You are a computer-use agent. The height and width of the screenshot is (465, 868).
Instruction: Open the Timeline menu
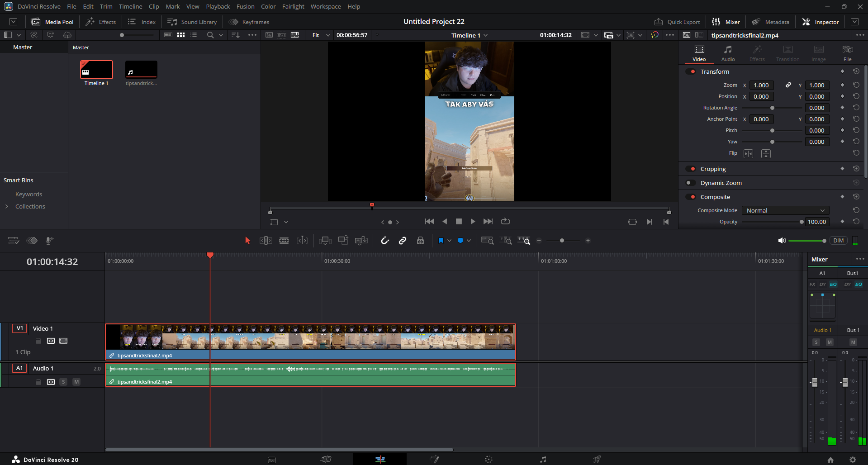click(x=131, y=6)
